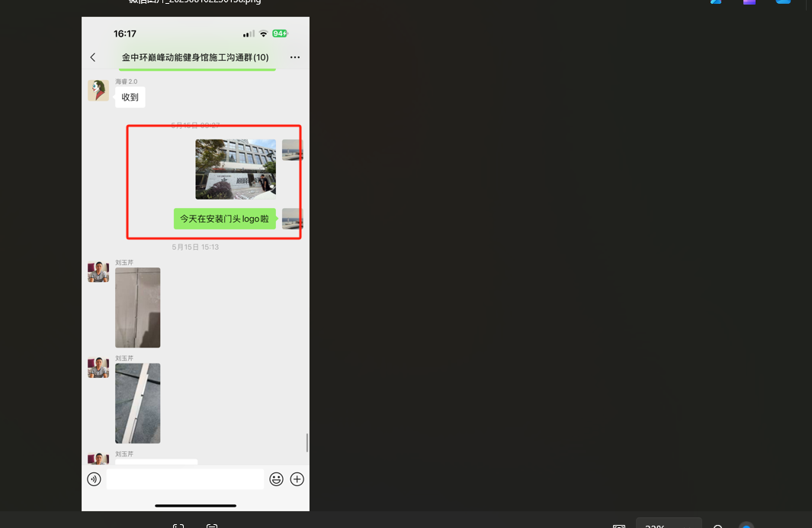Click 刘玉芹's avatar beside the floor photo

(x=98, y=367)
